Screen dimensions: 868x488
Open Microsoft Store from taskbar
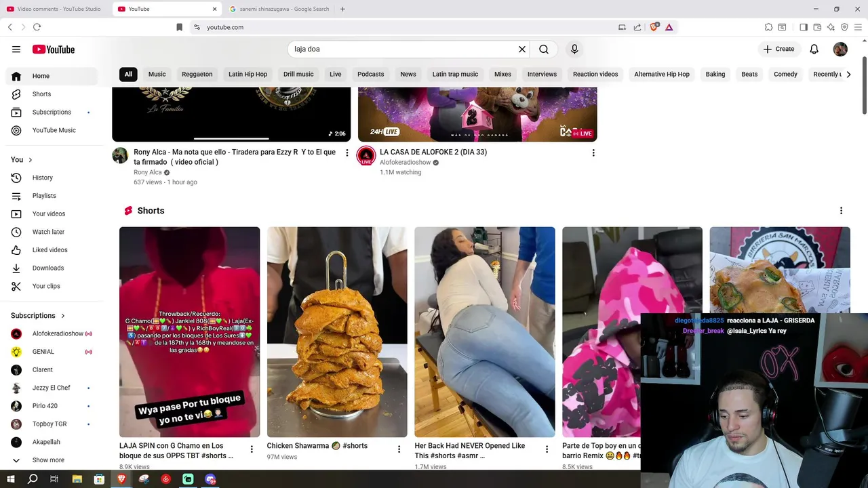[99, 479]
